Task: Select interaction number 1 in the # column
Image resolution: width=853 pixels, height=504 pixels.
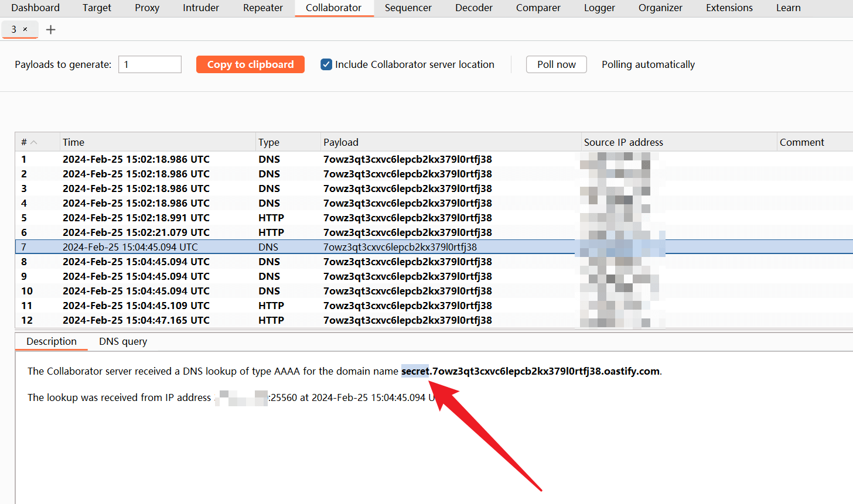Action: (24, 159)
